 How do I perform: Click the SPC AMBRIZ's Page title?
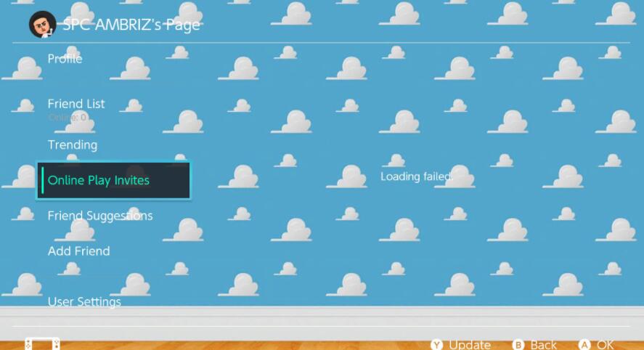click(x=131, y=25)
